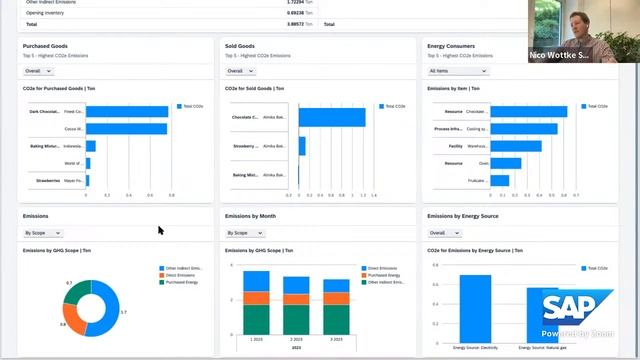
Task: Click Total CO2e legend swatch in Energy Source chart
Action: [584, 268]
